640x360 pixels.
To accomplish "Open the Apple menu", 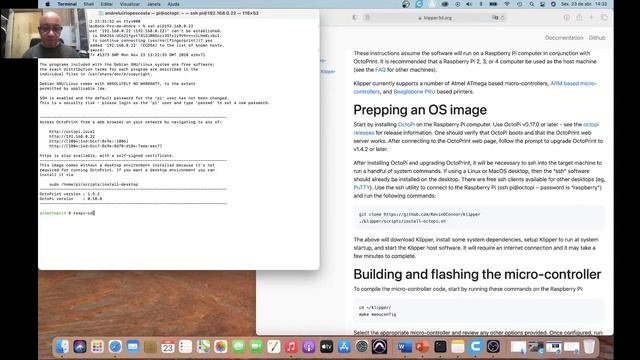I will 48,4.
